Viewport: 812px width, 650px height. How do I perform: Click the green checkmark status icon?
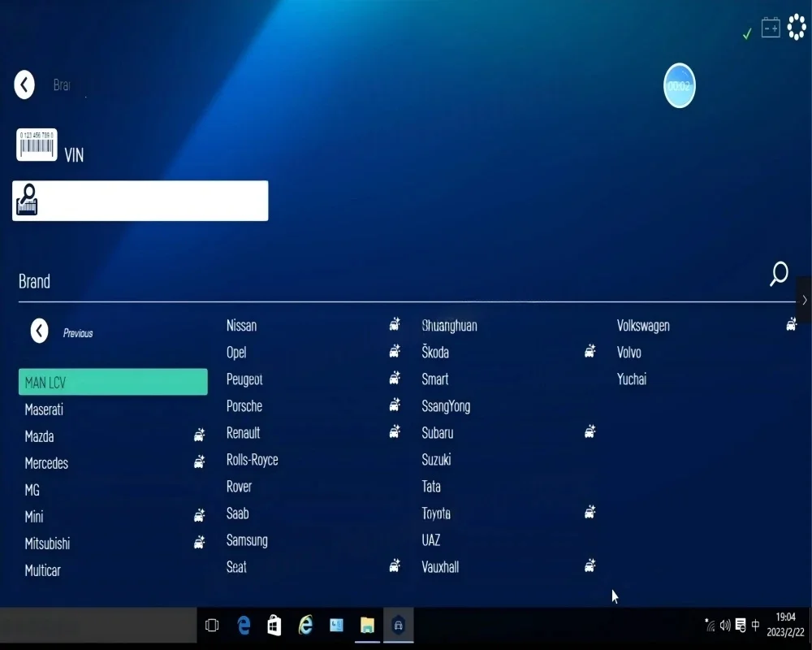click(x=747, y=33)
